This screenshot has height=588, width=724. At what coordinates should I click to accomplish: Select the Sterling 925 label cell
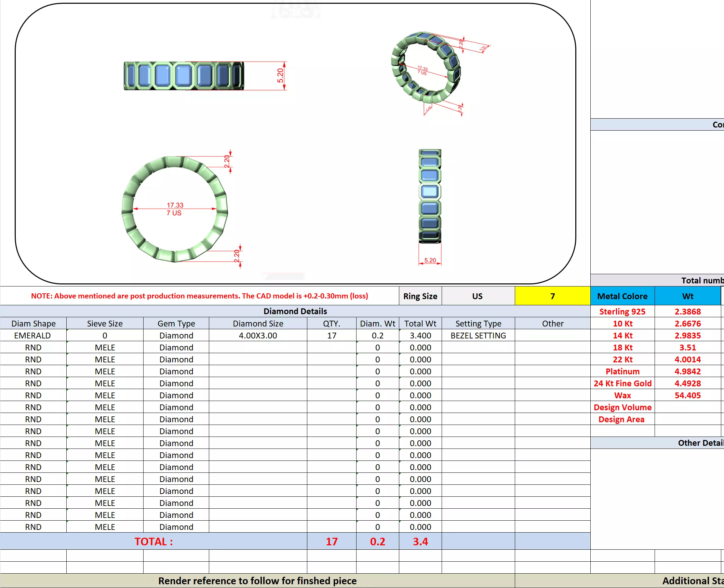622,311
